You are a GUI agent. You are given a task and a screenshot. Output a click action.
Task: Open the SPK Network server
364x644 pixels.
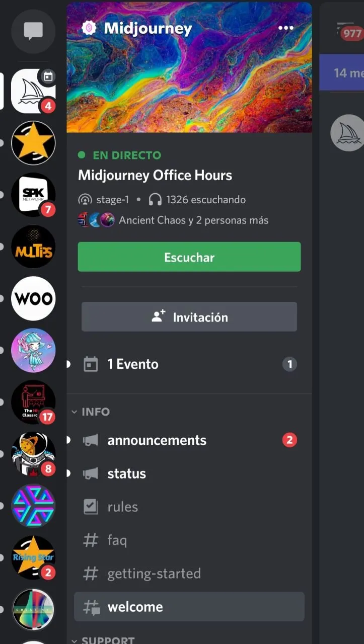(33, 195)
